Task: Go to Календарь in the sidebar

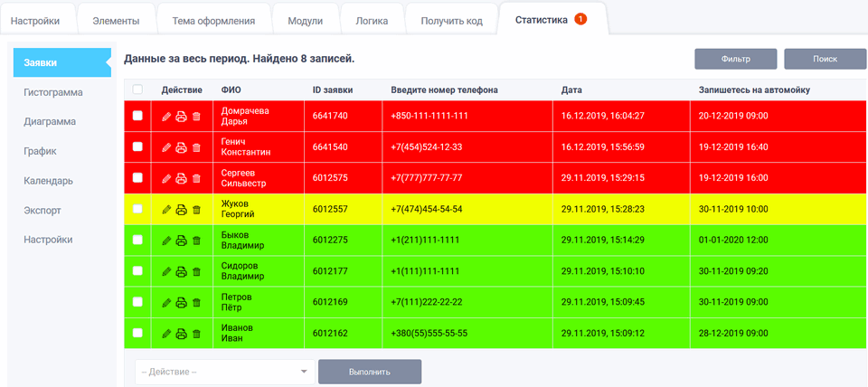Action: 49,181
